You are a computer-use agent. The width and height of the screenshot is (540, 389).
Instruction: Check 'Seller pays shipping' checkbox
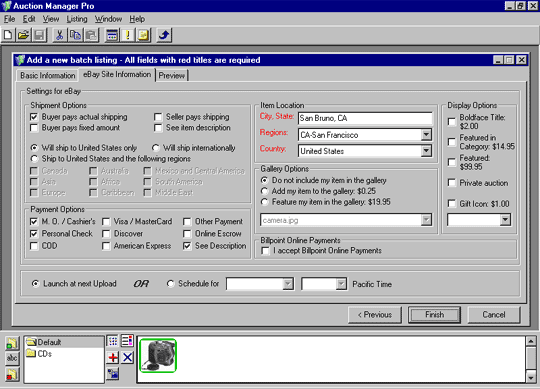pos(158,117)
